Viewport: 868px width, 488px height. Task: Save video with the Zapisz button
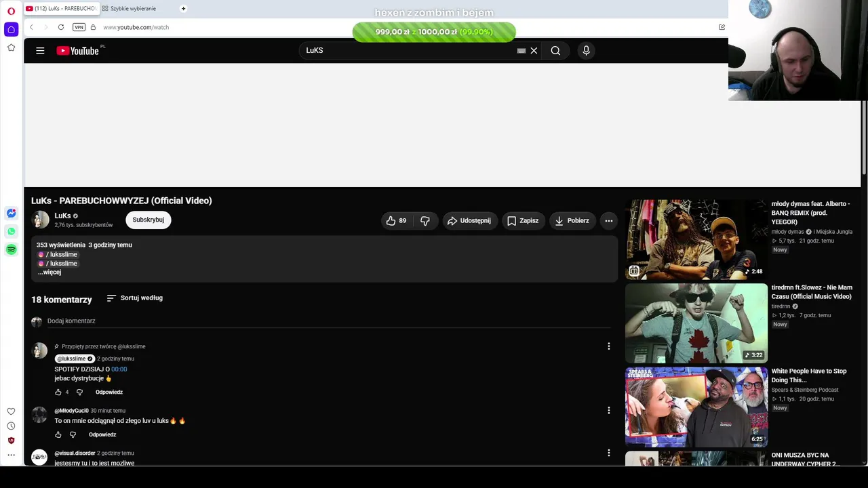[523, 220]
